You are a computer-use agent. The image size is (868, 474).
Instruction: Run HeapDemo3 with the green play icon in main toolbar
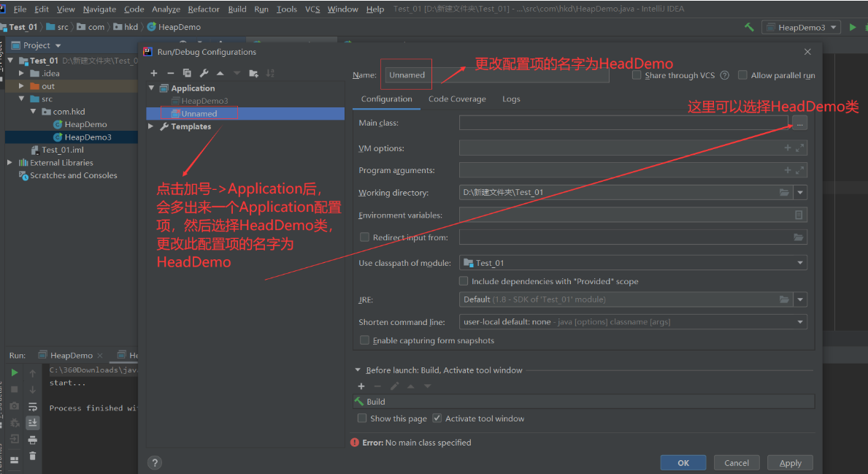tap(853, 27)
